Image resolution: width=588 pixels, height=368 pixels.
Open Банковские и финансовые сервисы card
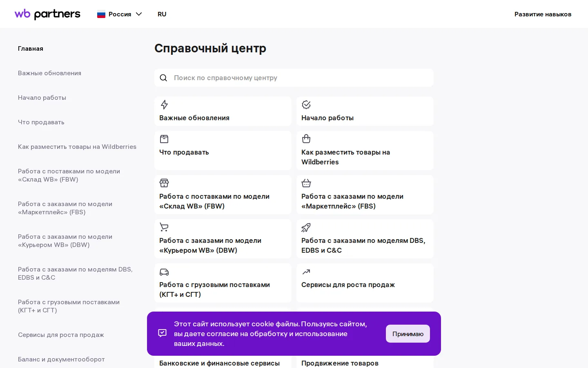pyautogui.click(x=220, y=363)
